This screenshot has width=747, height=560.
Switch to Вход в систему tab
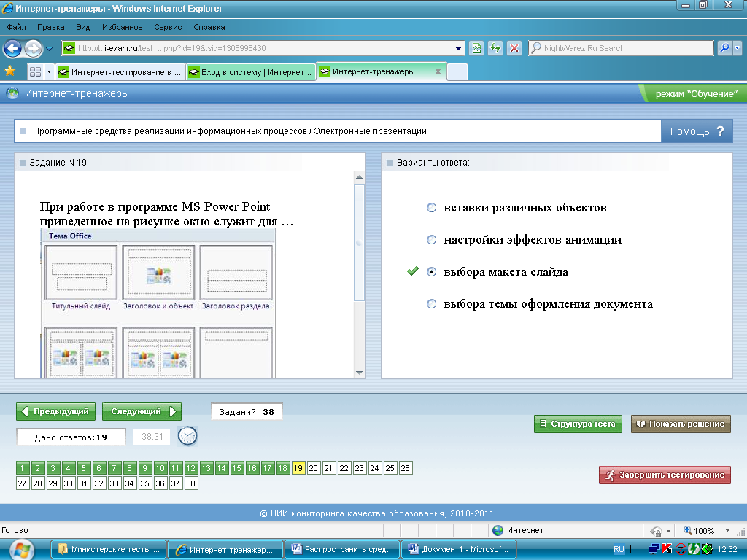[251, 72]
